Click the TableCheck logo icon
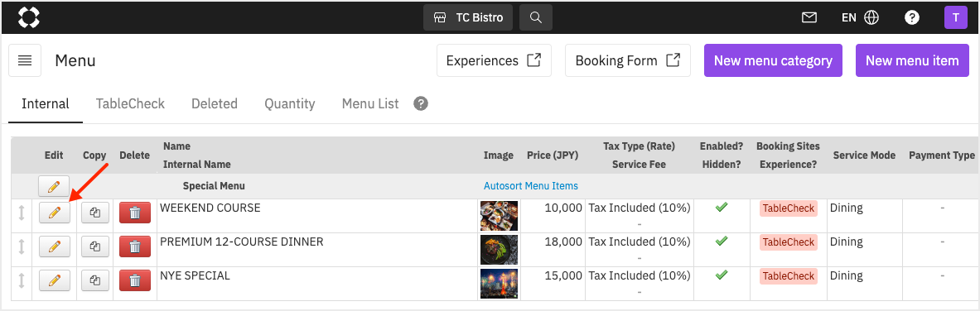The image size is (980, 311). 29,17
